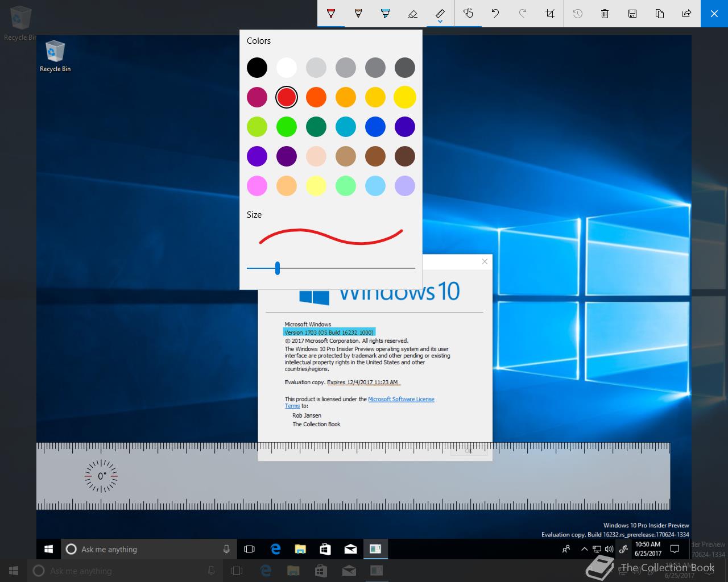
Task: Enable touch writing mode
Action: click(x=468, y=14)
